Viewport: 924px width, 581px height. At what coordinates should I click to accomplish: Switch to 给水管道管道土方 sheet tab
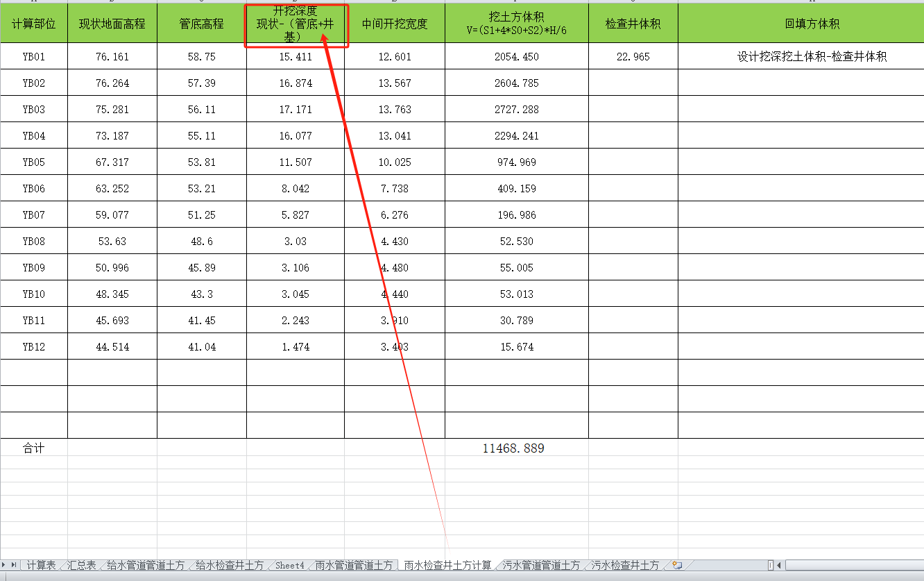146,565
